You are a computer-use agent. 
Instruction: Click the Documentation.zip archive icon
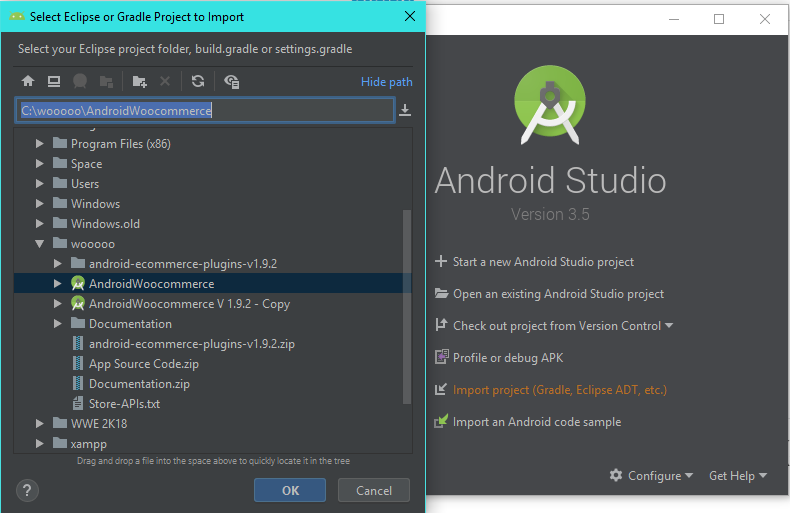click(78, 383)
